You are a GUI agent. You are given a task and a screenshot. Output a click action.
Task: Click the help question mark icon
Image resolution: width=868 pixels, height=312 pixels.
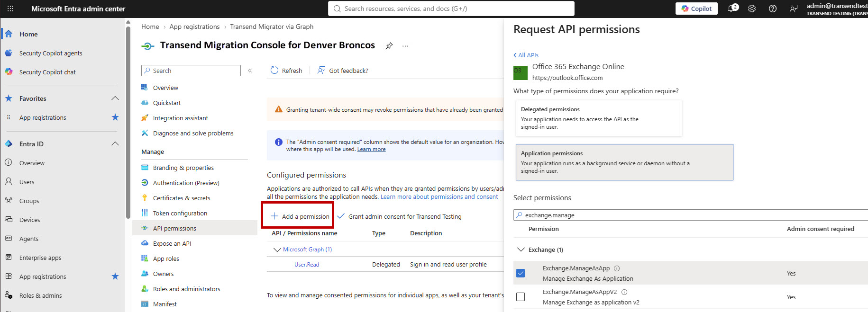[773, 9]
